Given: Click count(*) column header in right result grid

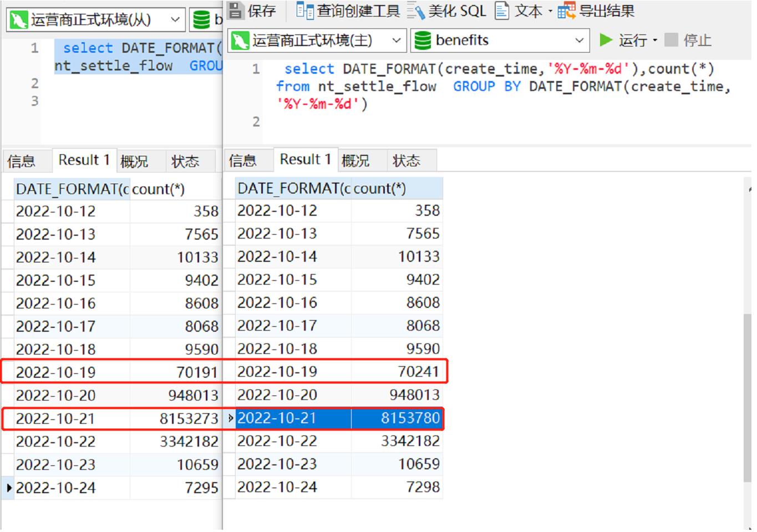Looking at the screenshot, I should tap(397, 189).
